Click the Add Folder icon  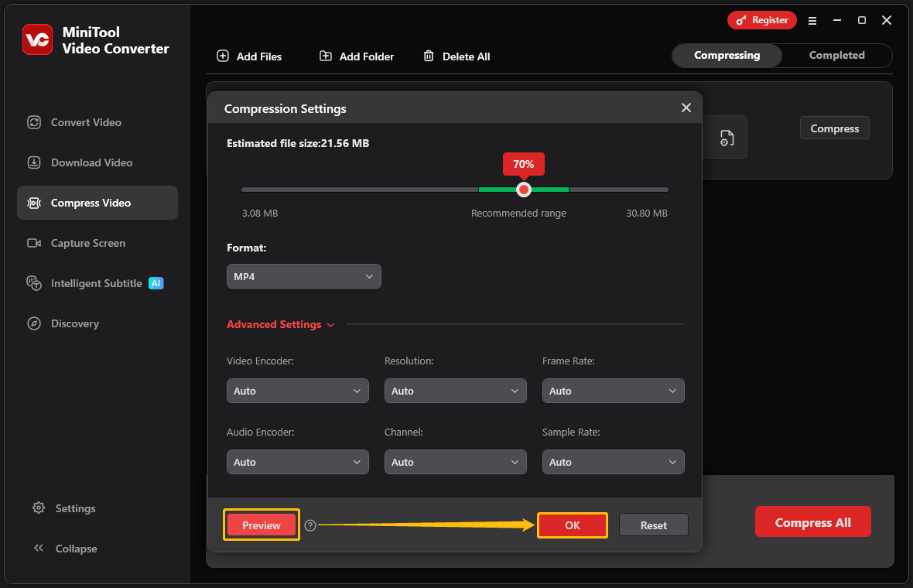(x=326, y=56)
